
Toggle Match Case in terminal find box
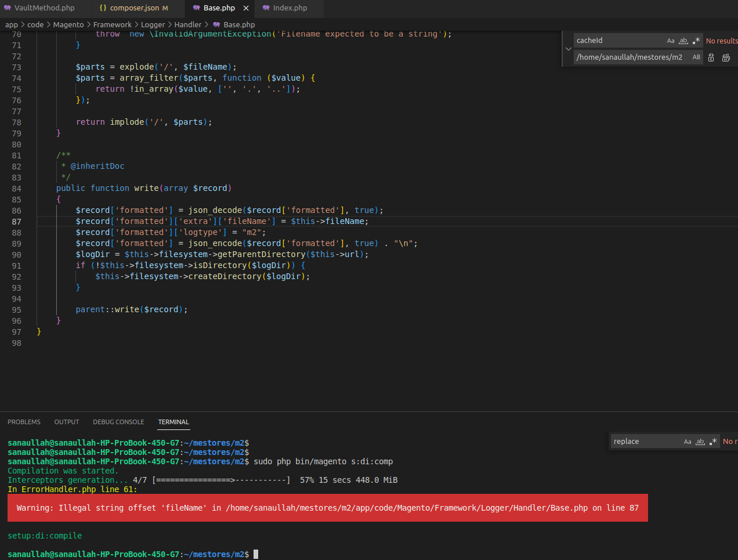point(688,442)
